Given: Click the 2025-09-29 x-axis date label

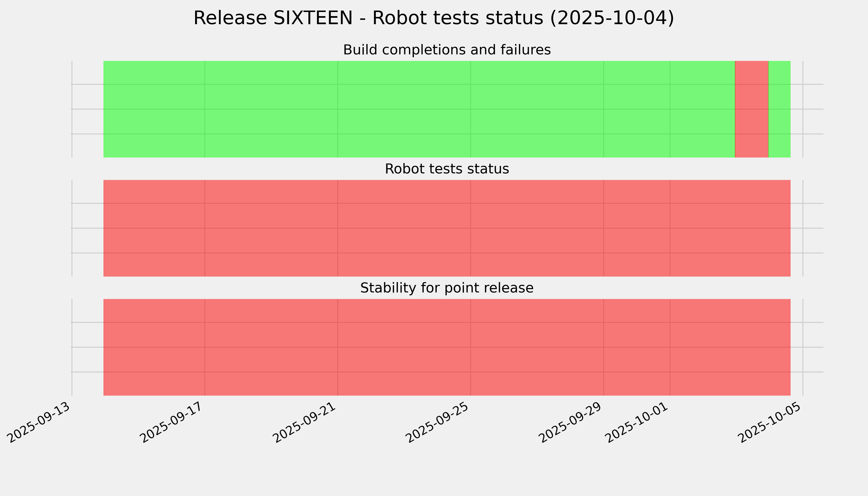Looking at the screenshot, I should (x=572, y=422).
